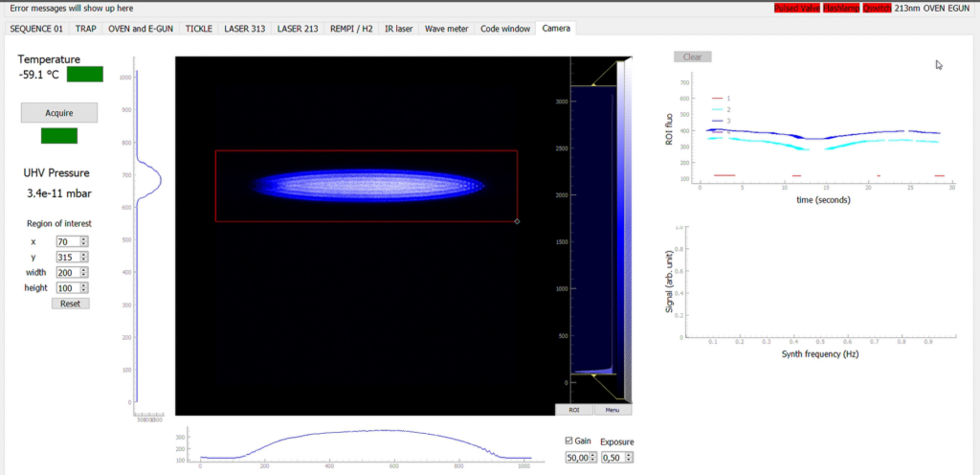
Task: Click the red Qswitch status indicator
Action: [876, 8]
